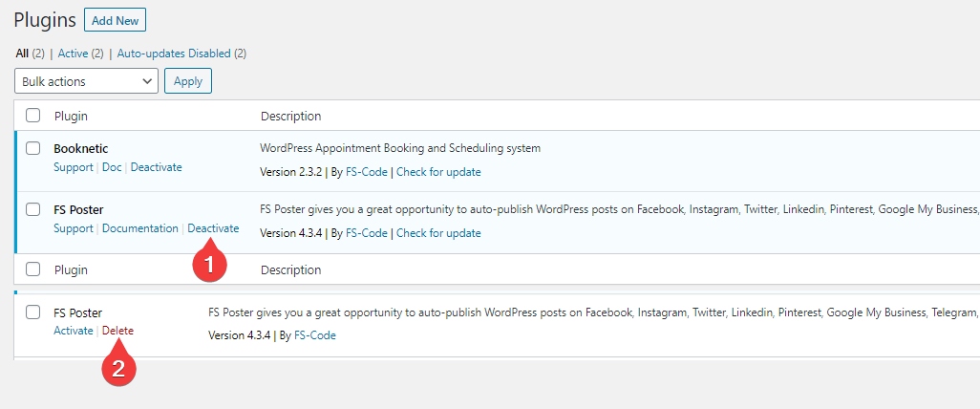The width and height of the screenshot is (980, 409).
Task: Show Auto-updates Disabled plugins filter
Action: pos(174,54)
